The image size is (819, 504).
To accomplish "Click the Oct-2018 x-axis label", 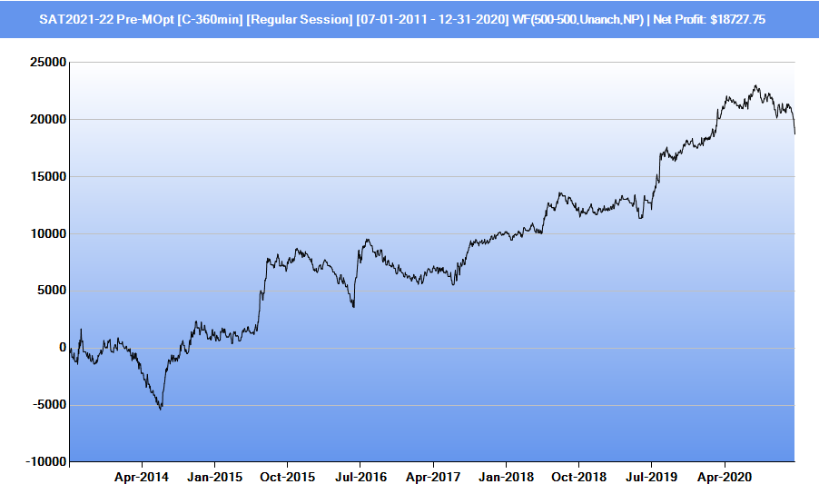I will pos(578,477).
